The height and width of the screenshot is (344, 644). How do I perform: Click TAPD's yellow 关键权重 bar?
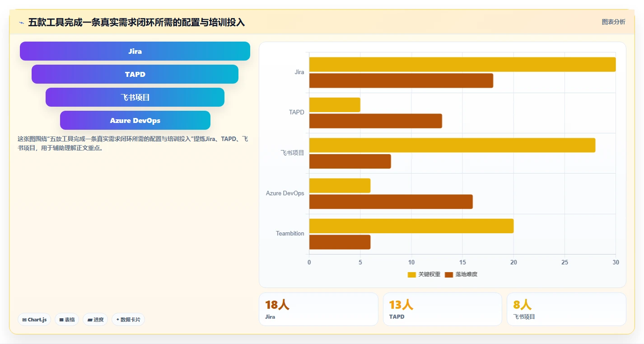click(335, 105)
